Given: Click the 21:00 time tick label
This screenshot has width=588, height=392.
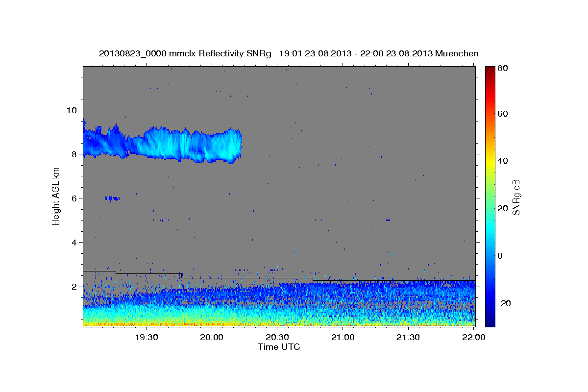Looking at the screenshot, I should point(343,338).
